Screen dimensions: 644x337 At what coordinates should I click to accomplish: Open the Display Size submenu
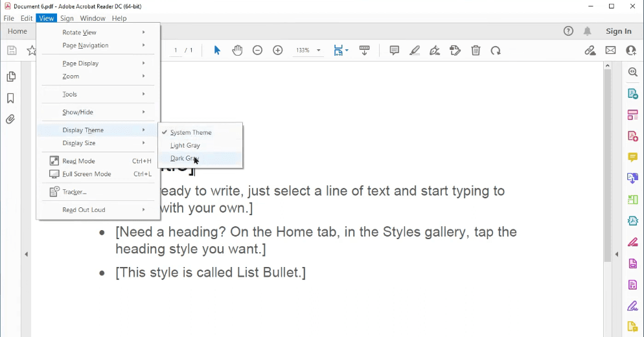point(98,143)
